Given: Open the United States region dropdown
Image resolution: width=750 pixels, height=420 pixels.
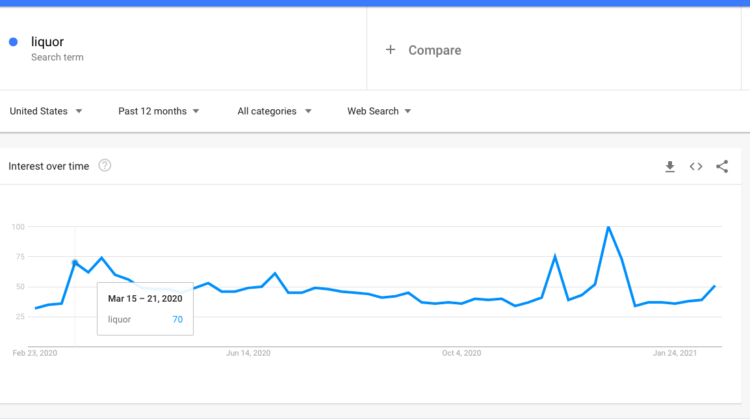Looking at the screenshot, I should [46, 111].
